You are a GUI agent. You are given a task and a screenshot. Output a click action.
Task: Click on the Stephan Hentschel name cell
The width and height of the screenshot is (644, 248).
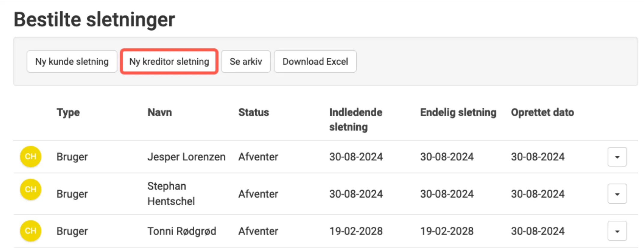(x=171, y=194)
